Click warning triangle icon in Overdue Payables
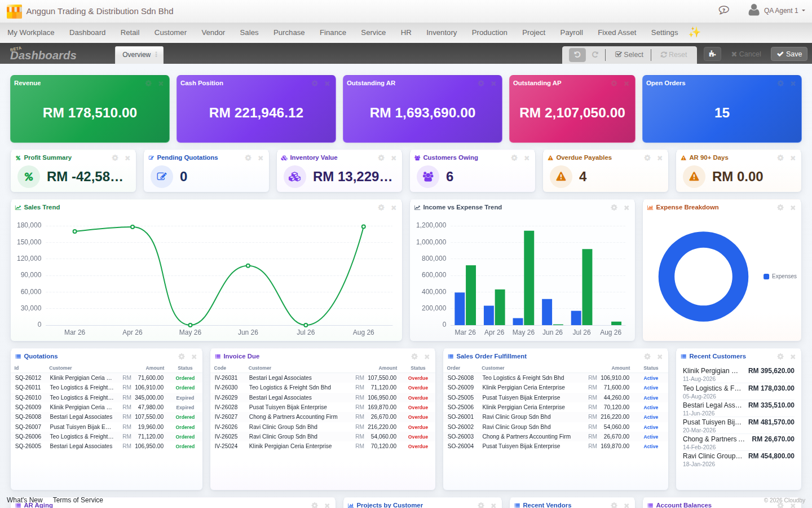The image size is (812, 508). pyautogui.click(x=561, y=177)
